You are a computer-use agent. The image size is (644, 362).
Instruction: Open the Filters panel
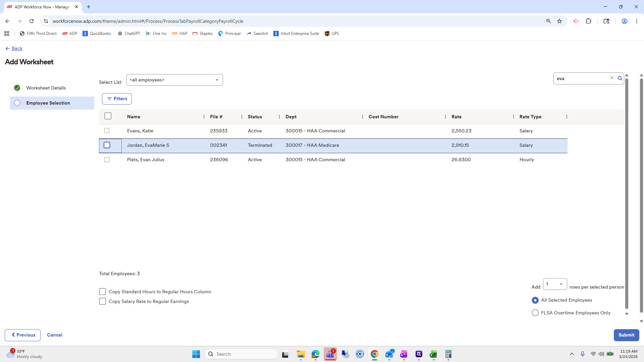(x=117, y=99)
